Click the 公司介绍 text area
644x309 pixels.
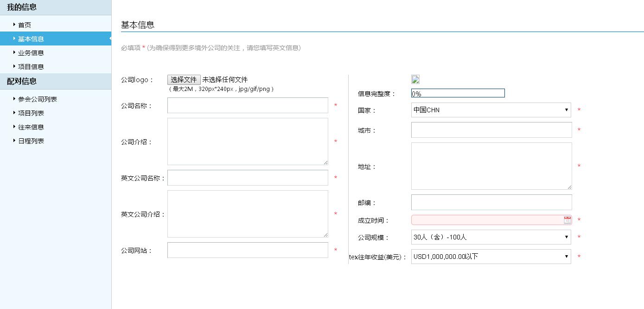tap(248, 142)
